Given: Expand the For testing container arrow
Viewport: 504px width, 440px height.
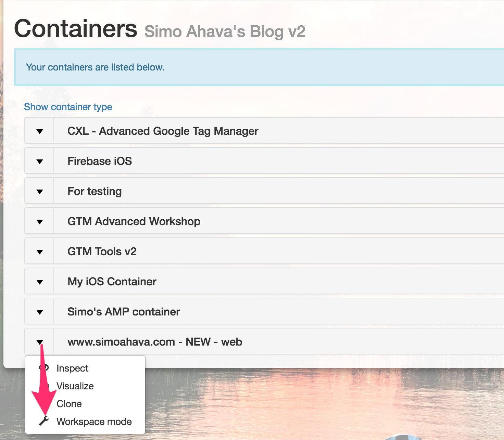Looking at the screenshot, I should 39,191.
